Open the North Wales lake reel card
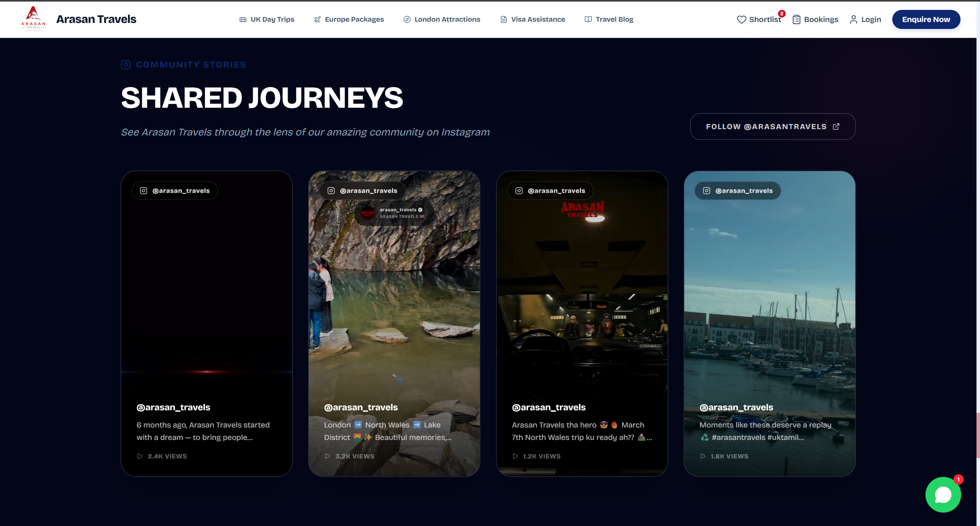 [x=394, y=324]
